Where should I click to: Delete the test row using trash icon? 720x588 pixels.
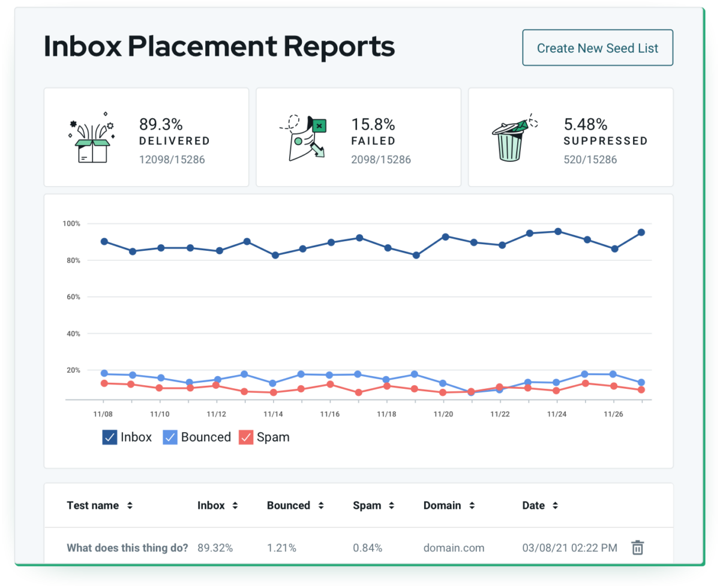(x=637, y=547)
